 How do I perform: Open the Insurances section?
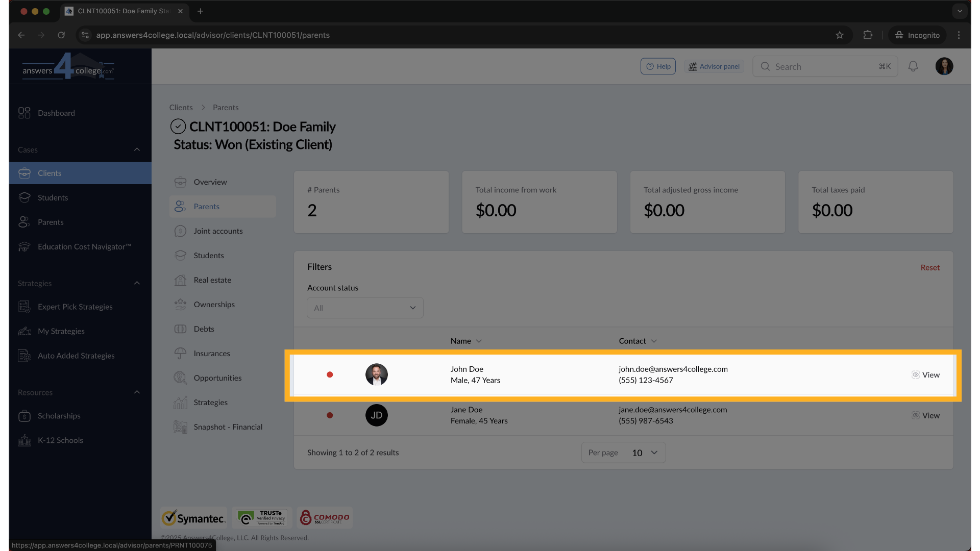[211, 353]
